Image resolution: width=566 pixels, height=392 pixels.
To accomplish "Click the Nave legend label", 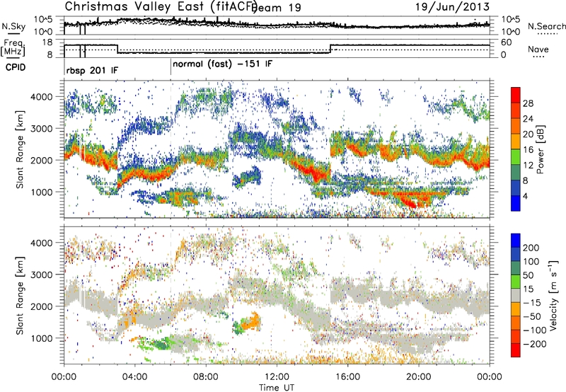I will pos(538,50).
